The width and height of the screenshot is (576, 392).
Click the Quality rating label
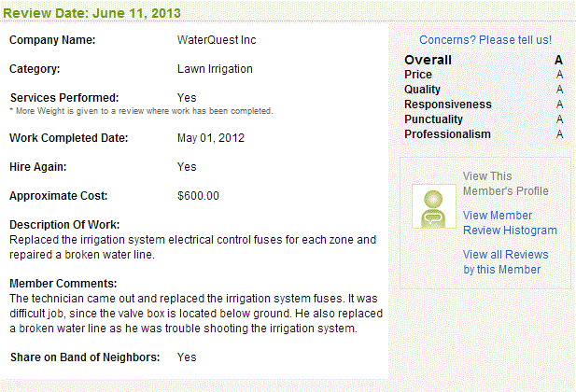point(422,90)
